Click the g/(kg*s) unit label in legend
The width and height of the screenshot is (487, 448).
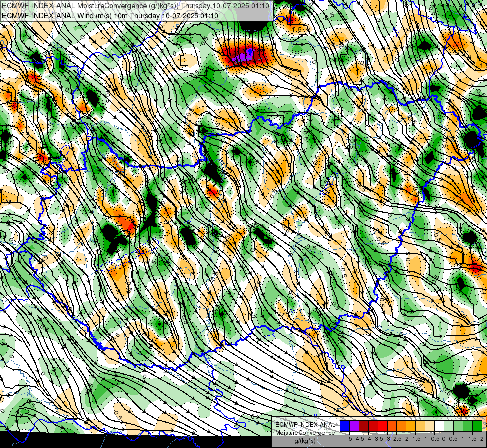click(x=305, y=441)
